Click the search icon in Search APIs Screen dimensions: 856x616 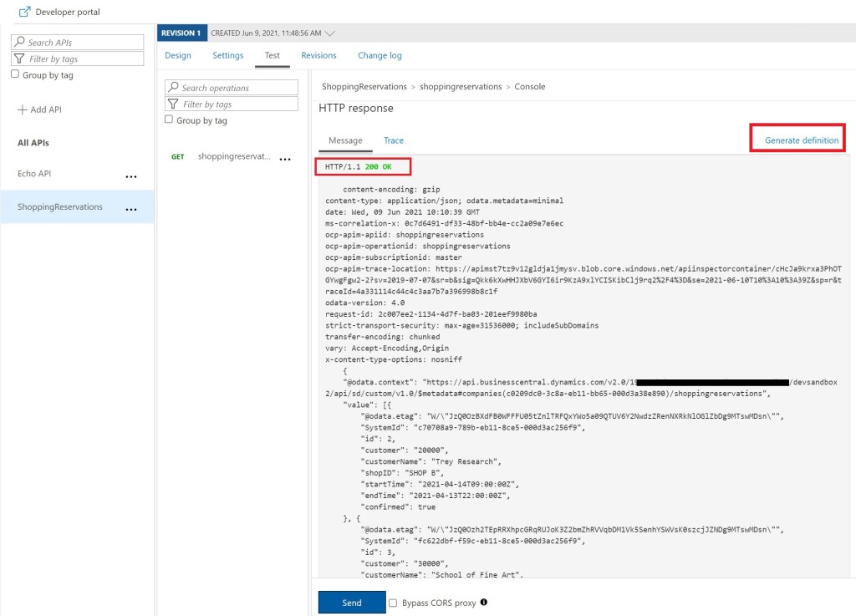point(20,43)
